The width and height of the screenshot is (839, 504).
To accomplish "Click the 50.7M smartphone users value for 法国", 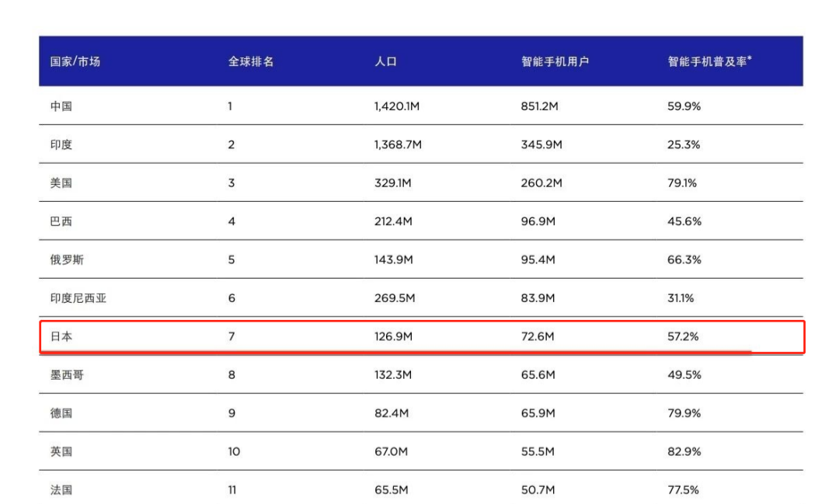I will 538,489.
